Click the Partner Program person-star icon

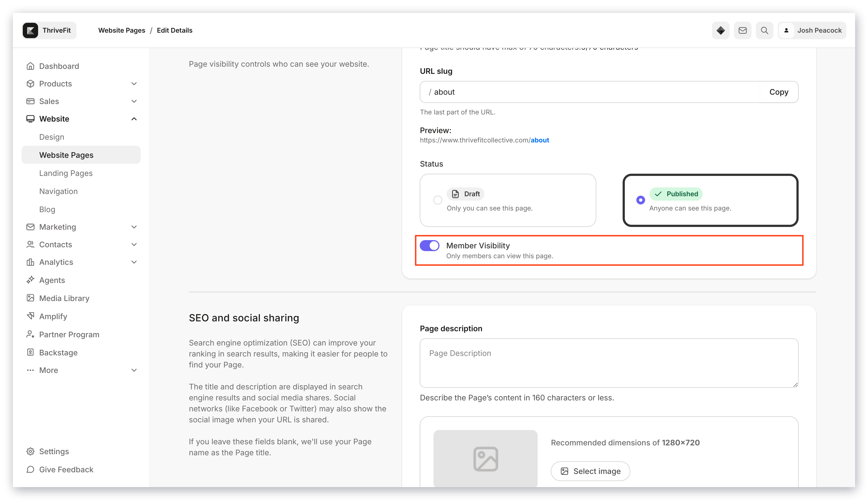point(30,334)
